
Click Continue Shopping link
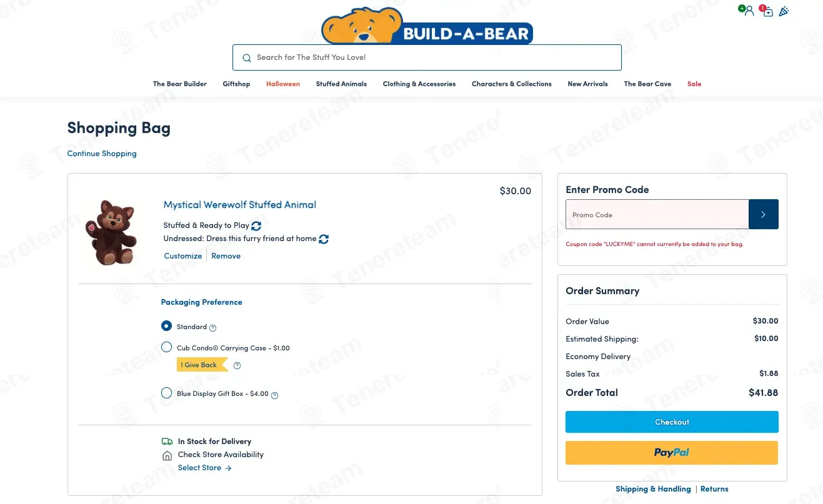tap(102, 154)
